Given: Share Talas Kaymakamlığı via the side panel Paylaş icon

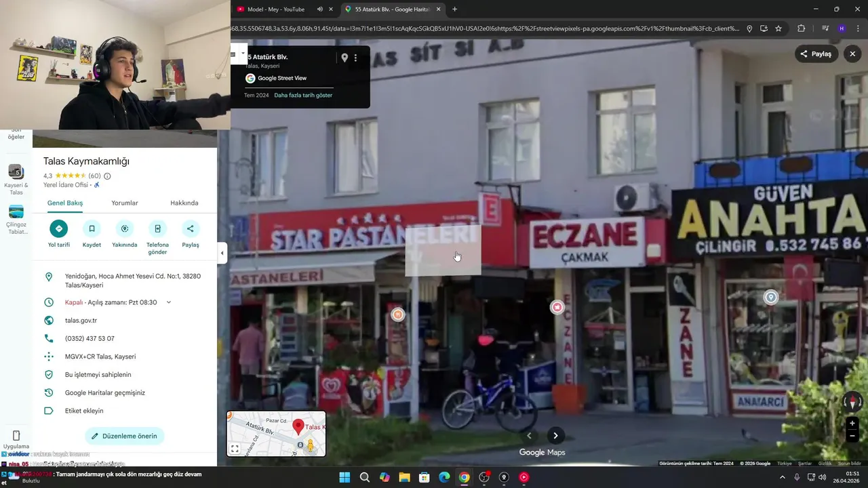Looking at the screenshot, I should (190, 228).
